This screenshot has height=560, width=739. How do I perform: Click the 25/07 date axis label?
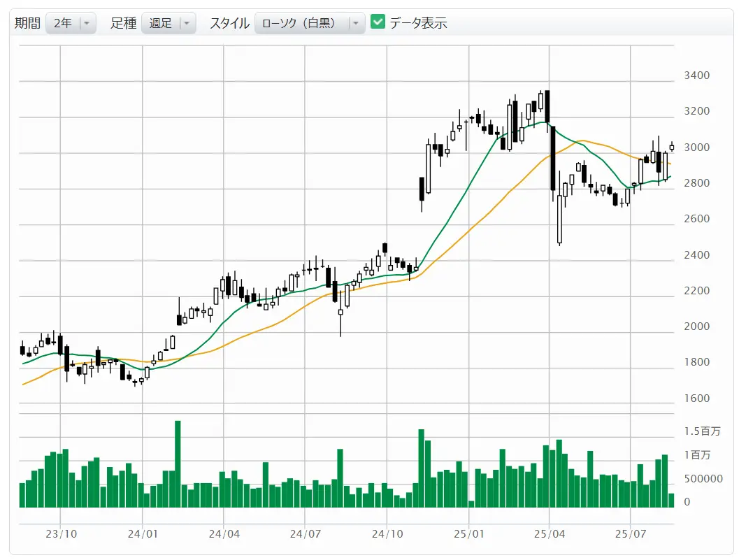click(630, 534)
